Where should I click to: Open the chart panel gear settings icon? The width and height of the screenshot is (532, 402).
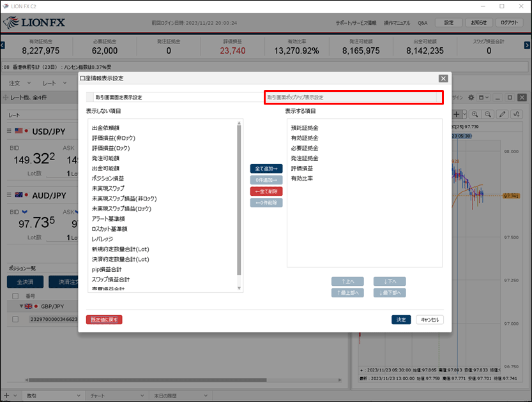tap(471, 98)
